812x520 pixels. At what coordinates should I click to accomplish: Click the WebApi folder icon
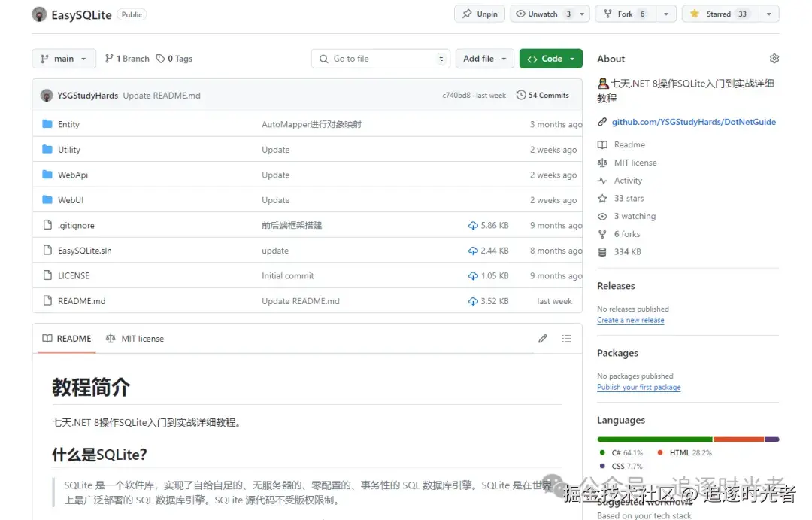tap(47, 175)
